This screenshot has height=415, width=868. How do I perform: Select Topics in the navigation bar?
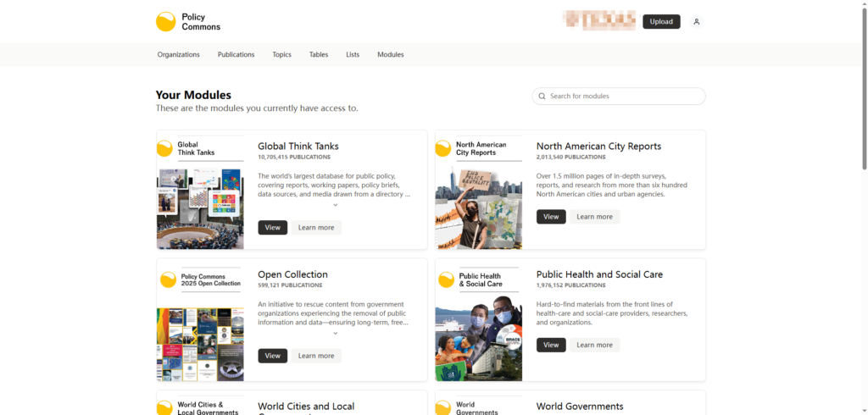[x=281, y=55]
